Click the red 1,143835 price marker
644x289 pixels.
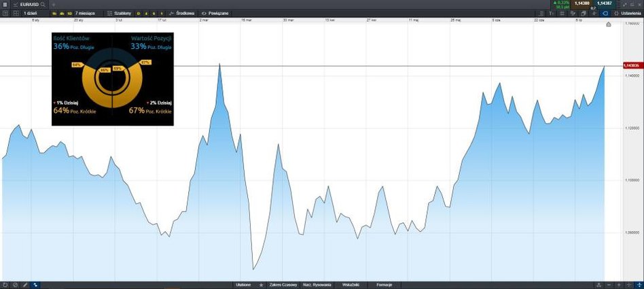tap(631, 66)
